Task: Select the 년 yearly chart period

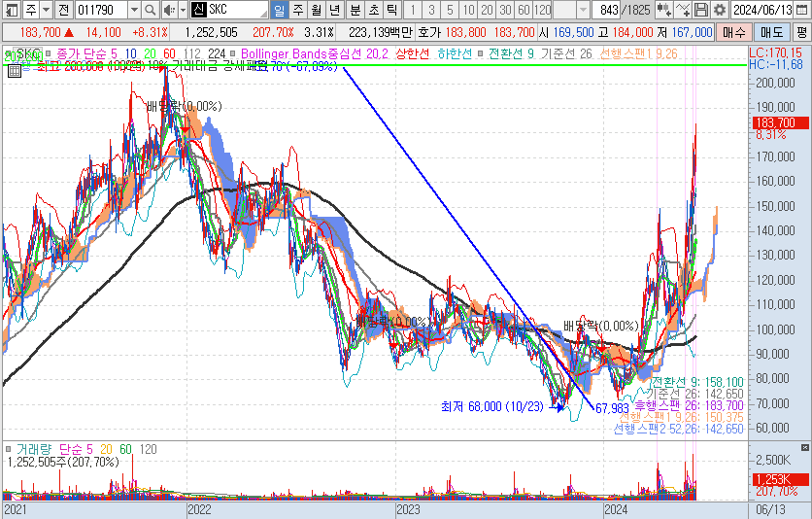Action: point(335,10)
